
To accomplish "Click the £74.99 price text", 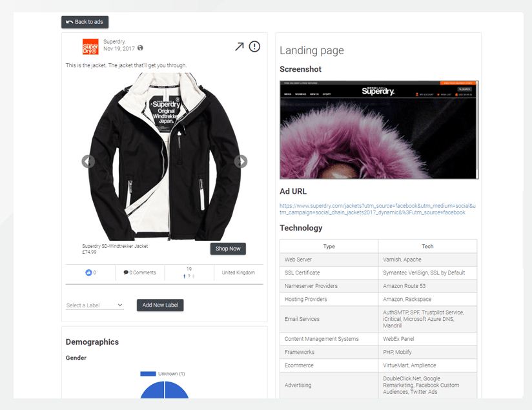I will pyautogui.click(x=89, y=252).
